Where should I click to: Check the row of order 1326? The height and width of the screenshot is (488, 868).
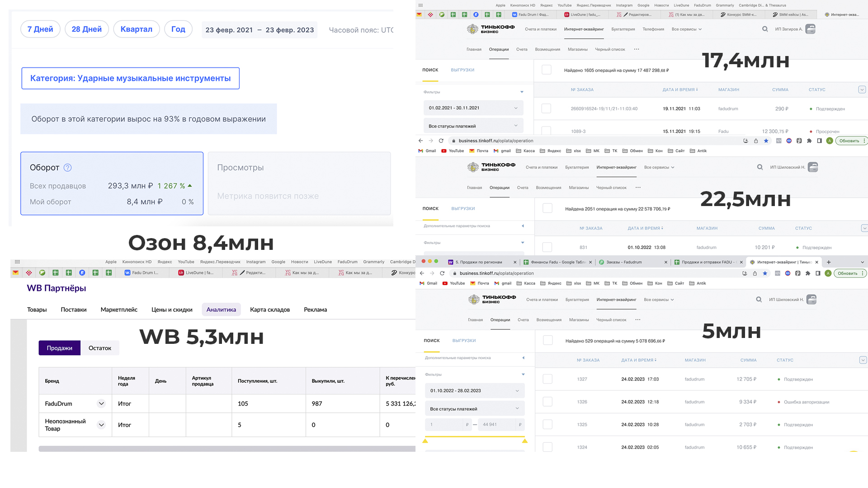547,402
